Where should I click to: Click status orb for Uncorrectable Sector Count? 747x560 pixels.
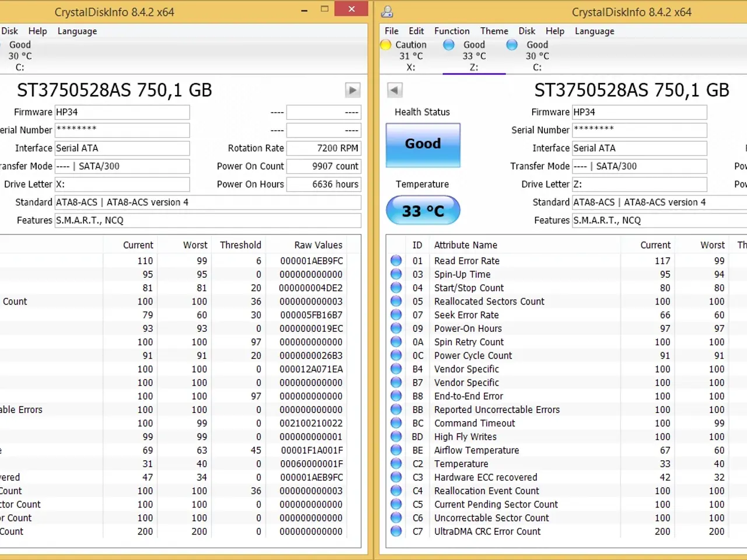(396, 517)
